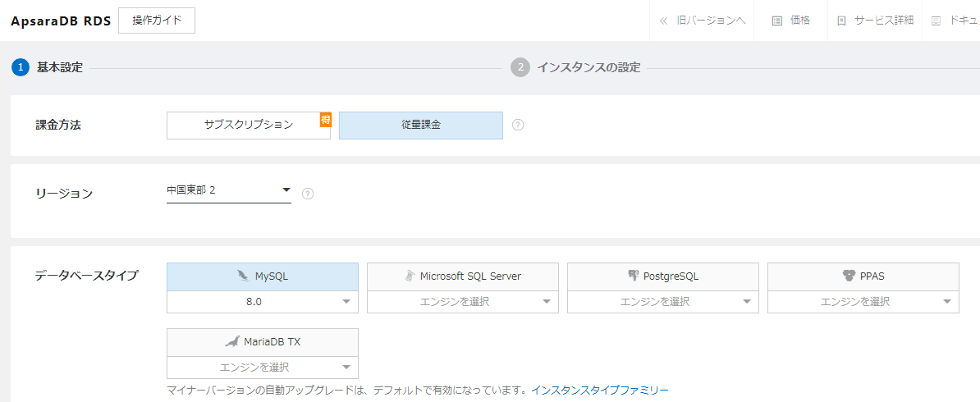
Task: Open Microsoft SQL Server engine selection dropdown
Action: tap(462, 302)
